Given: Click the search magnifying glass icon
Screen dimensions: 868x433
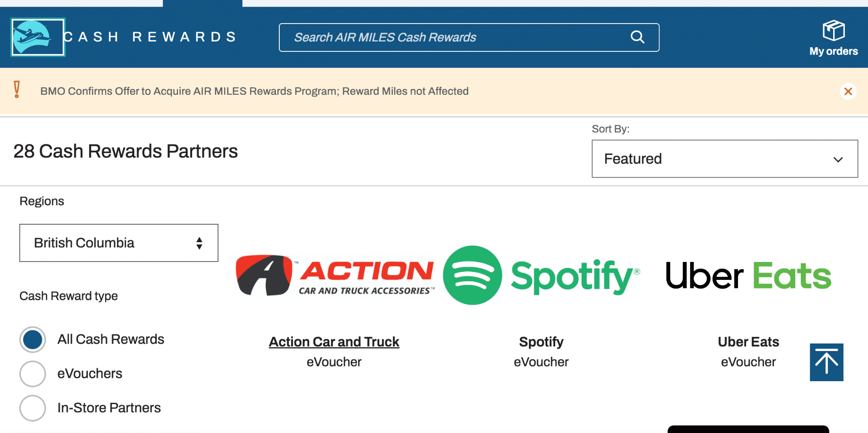Looking at the screenshot, I should point(637,37).
